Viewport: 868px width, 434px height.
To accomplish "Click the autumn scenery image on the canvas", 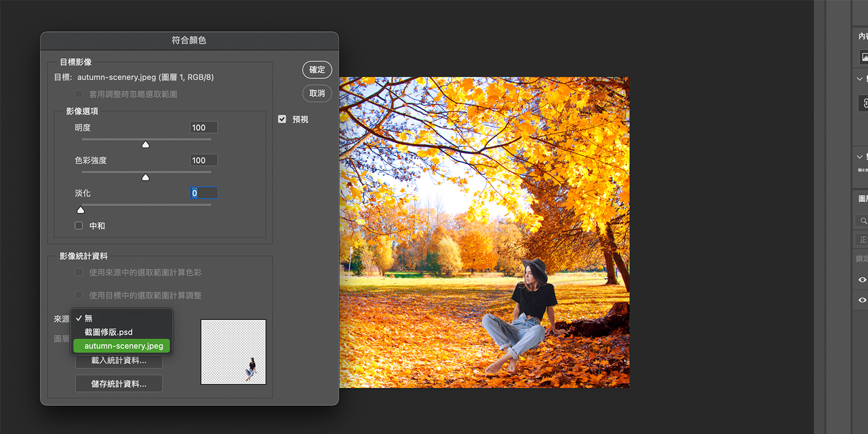I will [484, 233].
